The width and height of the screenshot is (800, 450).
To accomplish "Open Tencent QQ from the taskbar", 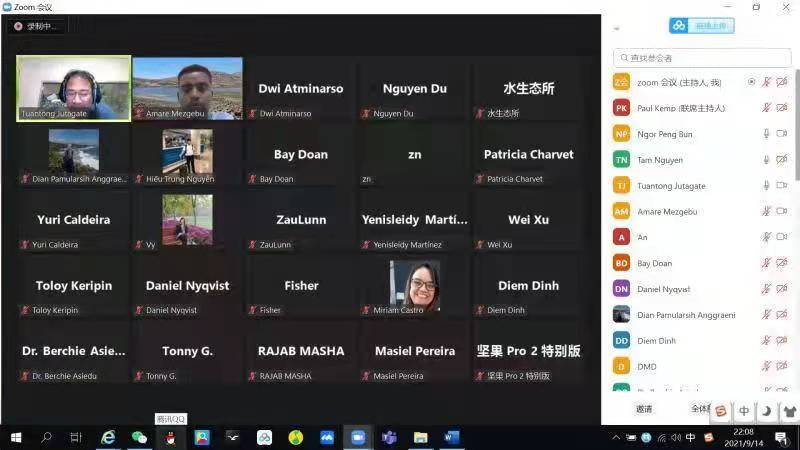I will [170, 438].
